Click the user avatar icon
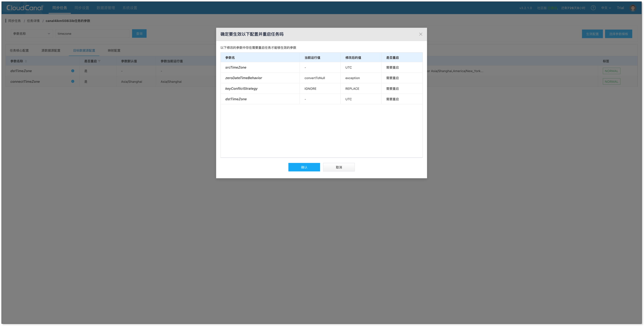Screen dimensions: 644x326 (x=633, y=8)
